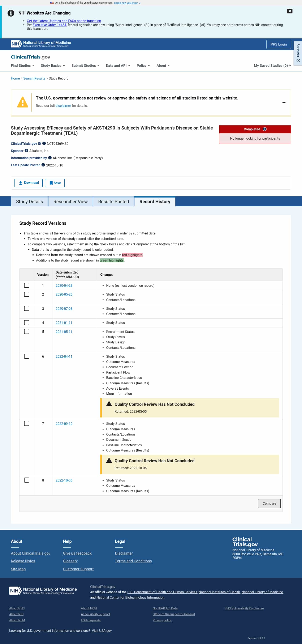Open version submitted 2020-04-28
The height and width of the screenshot is (644, 302).
coord(64,285)
